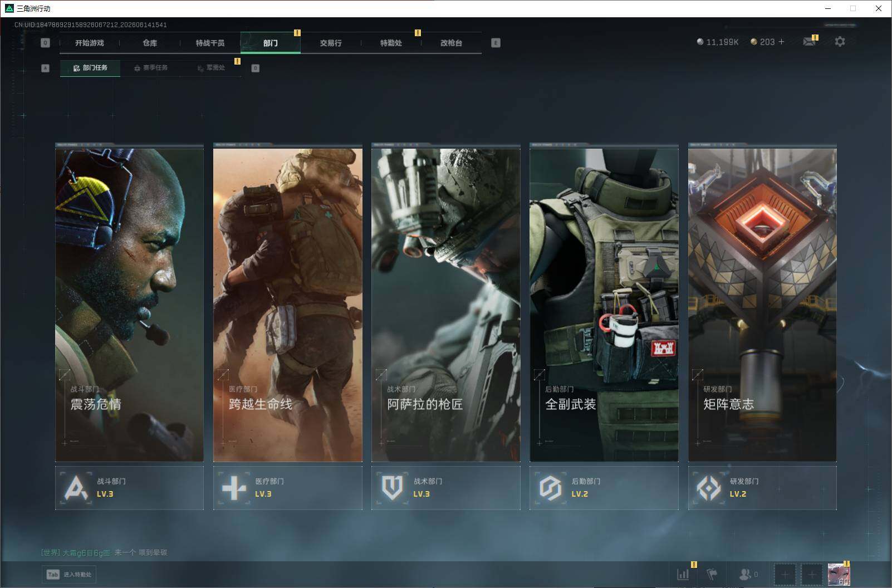The width and height of the screenshot is (892, 588).
Task: Click the CN UID text at top
Action: pos(91,25)
